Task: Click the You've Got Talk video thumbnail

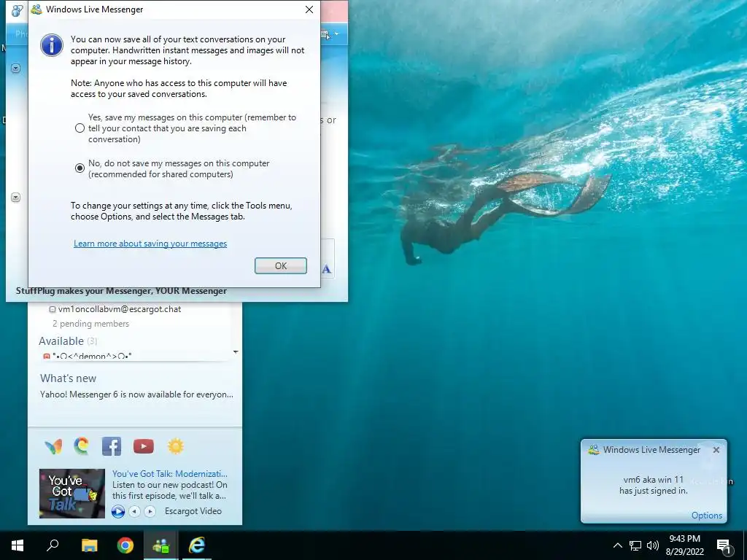Action: 72,494
